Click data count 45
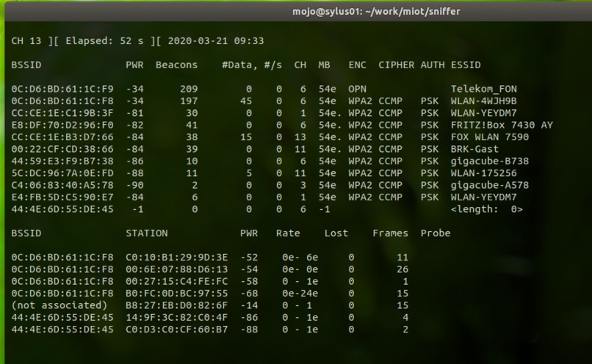592x364 pixels. pyautogui.click(x=246, y=101)
